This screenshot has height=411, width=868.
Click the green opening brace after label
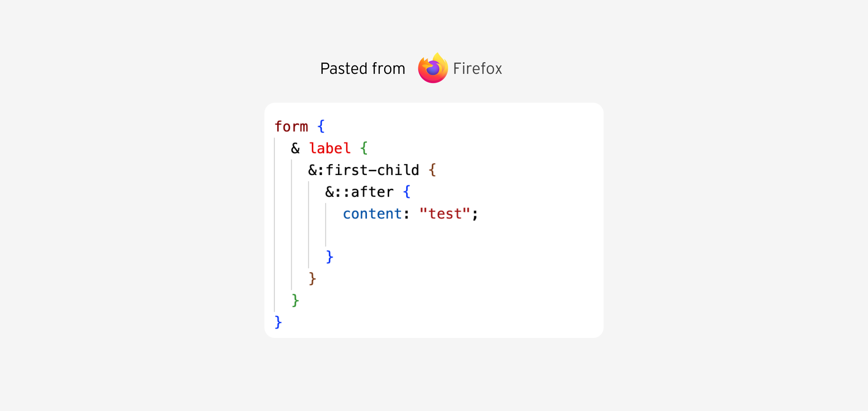pyautogui.click(x=364, y=149)
